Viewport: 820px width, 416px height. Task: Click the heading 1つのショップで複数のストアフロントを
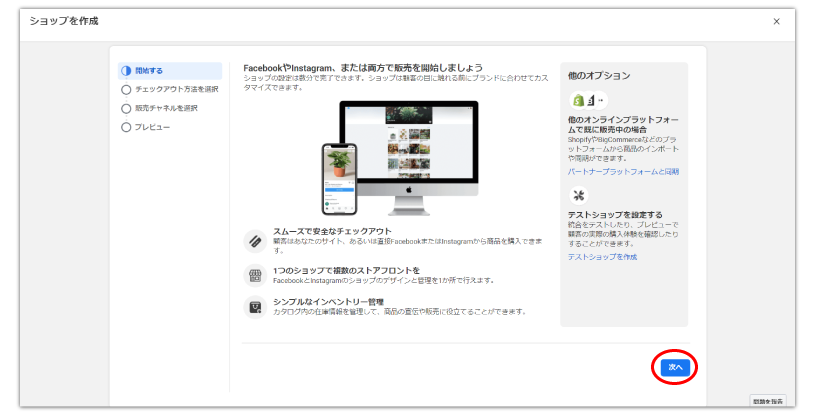346,271
